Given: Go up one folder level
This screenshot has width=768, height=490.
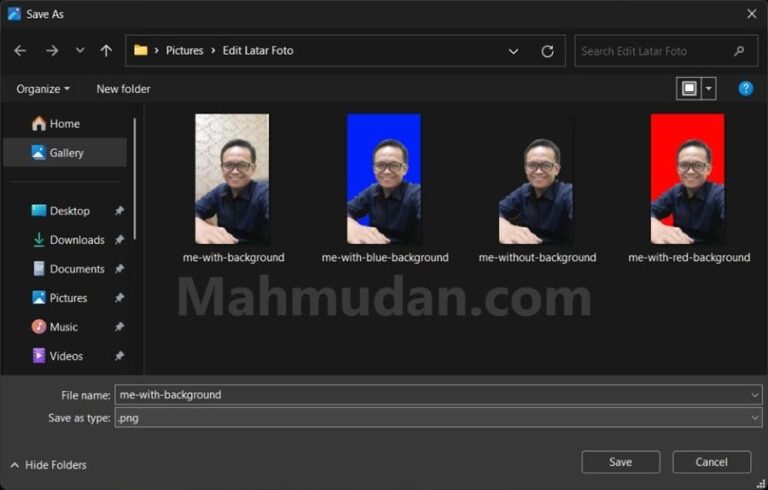Looking at the screenshot, I should point(106,51).
